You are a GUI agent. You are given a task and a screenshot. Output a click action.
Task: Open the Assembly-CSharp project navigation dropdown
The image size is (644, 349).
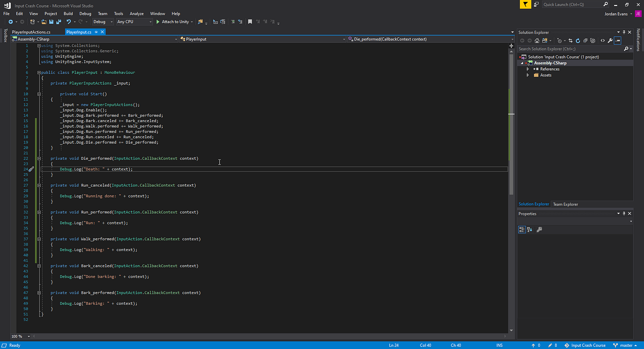click(x=95, y=39)
